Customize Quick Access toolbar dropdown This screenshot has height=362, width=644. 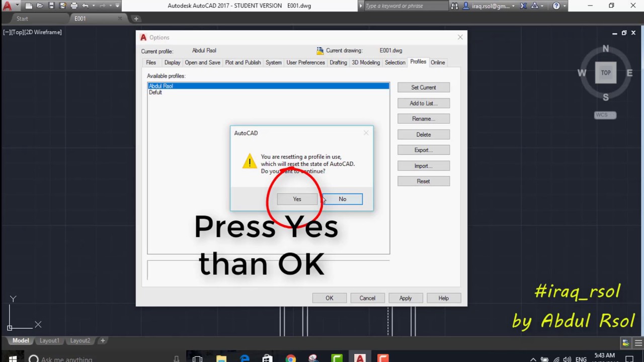tap(118, 6)
